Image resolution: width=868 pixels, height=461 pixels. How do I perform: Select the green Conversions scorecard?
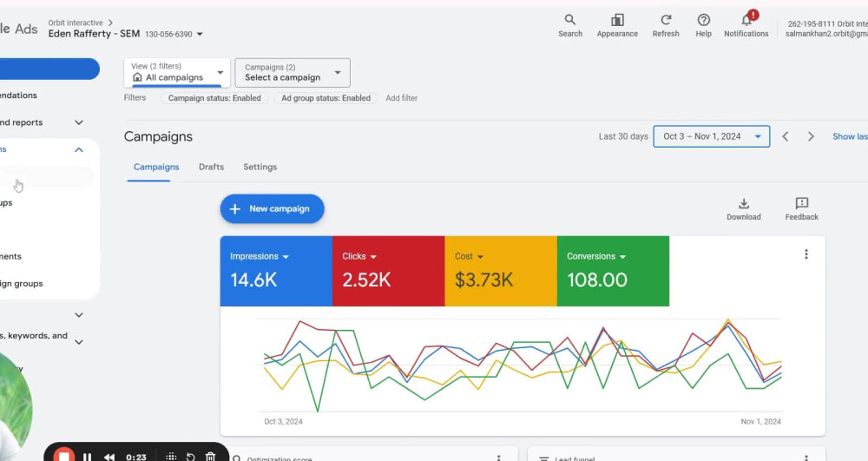pos(614,271)
